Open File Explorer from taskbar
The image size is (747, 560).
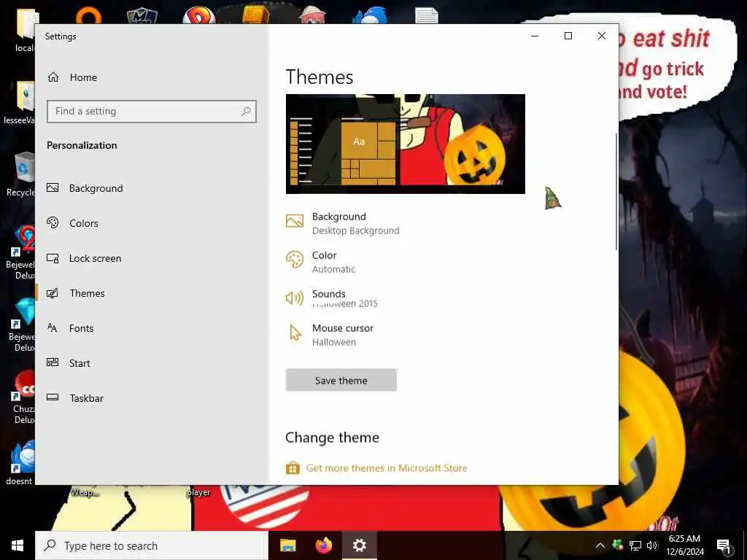pyautogui.click(x=287, y=545)
